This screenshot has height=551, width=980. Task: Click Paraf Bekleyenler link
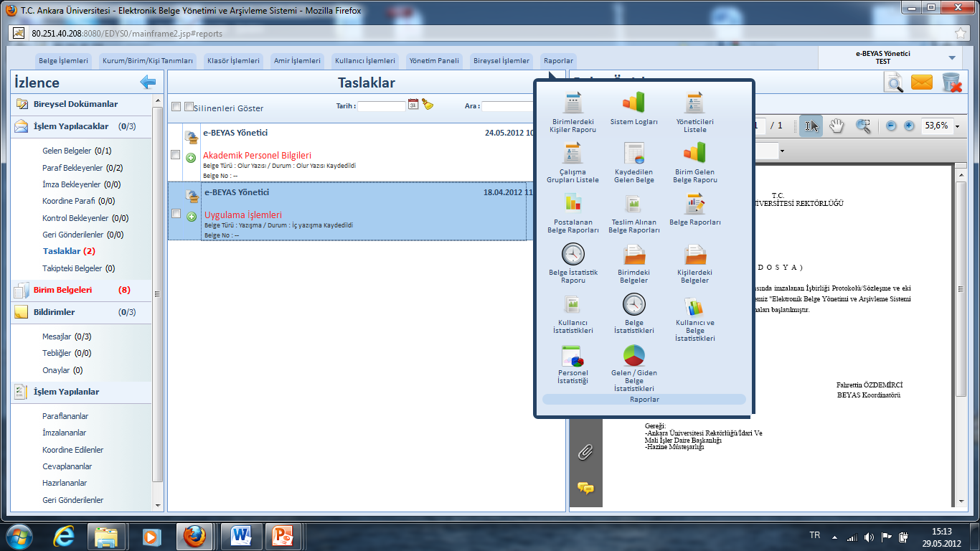coord(72,168)
